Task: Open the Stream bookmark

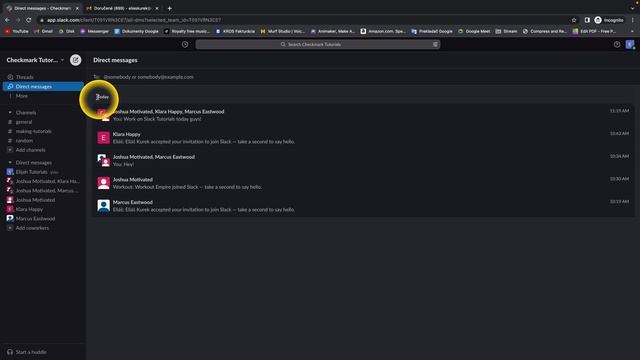Action: [x=506, y=31]
